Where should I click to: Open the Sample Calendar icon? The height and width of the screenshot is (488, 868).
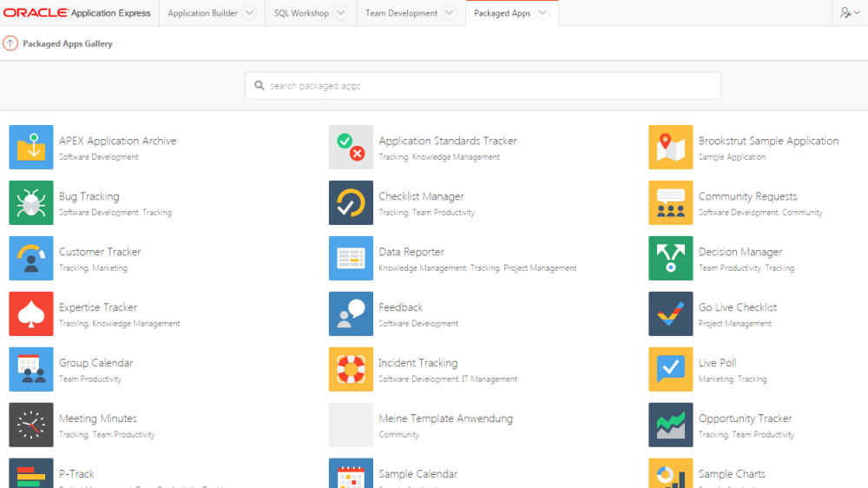(351, 473)
